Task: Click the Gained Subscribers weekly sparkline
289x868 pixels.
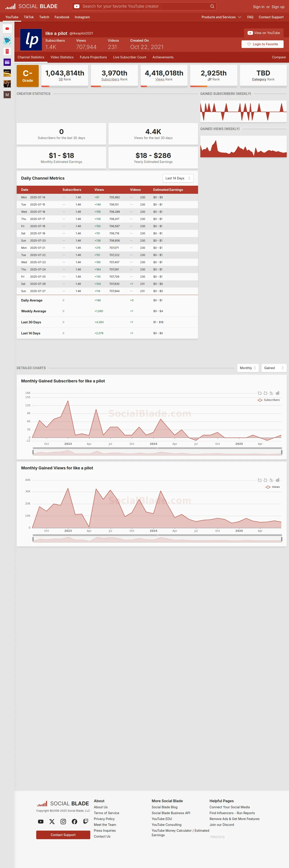Action: click(244, 111)
